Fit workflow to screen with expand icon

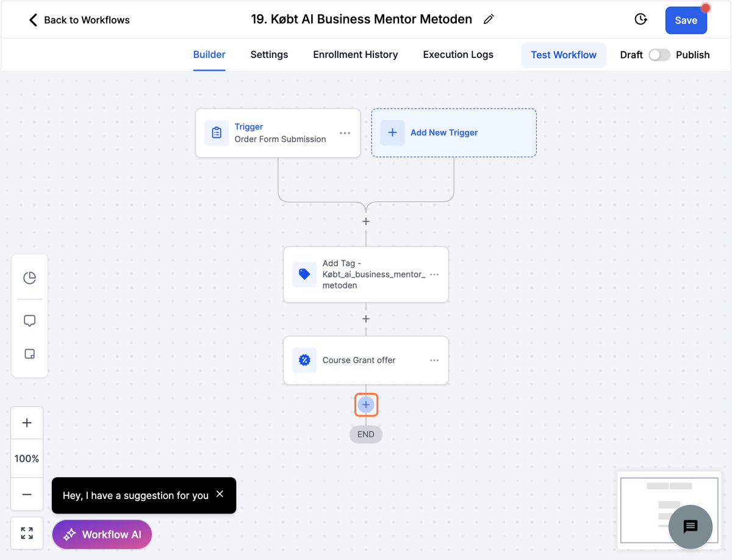tap(27, 533)
